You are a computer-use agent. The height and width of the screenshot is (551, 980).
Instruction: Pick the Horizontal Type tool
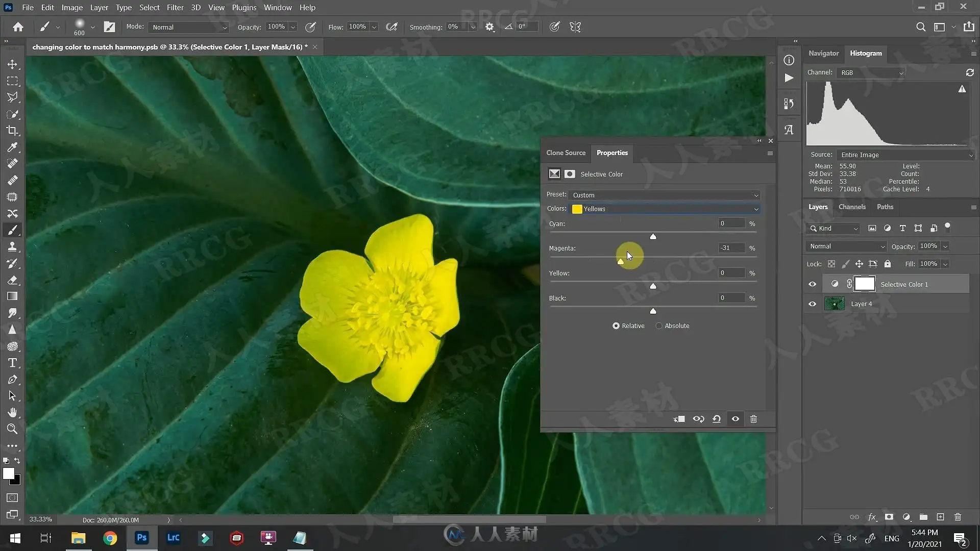(x=12, y=363)
